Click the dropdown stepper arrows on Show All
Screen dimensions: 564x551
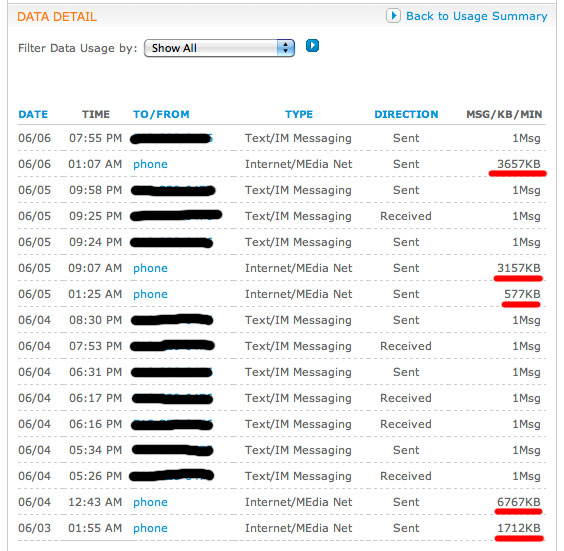(286, 48)
